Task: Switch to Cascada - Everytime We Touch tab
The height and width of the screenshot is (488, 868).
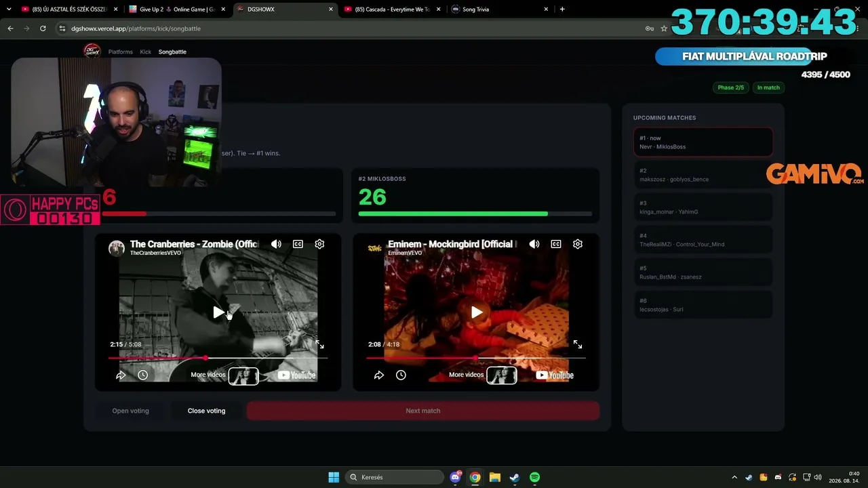Action: click(391, 9)
